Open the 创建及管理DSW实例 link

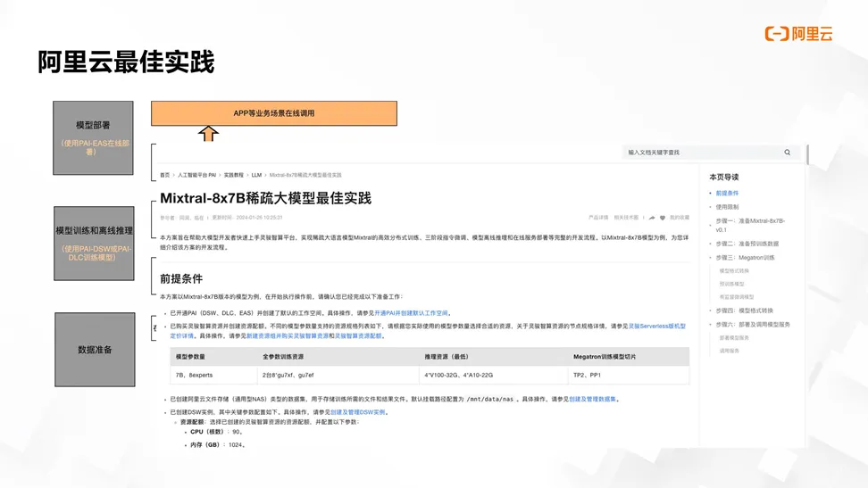click(357, 412)
